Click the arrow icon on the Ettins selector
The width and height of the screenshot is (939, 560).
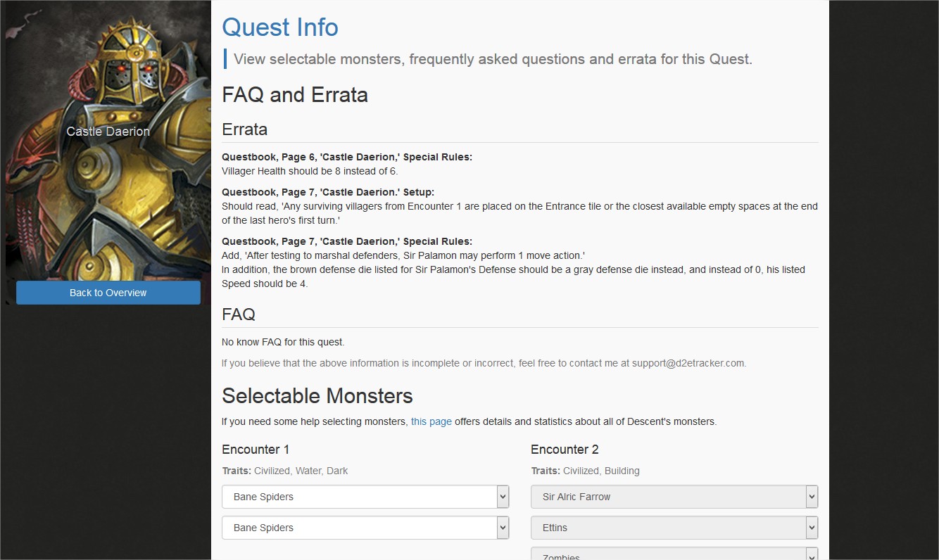click(x=811, y=527)
